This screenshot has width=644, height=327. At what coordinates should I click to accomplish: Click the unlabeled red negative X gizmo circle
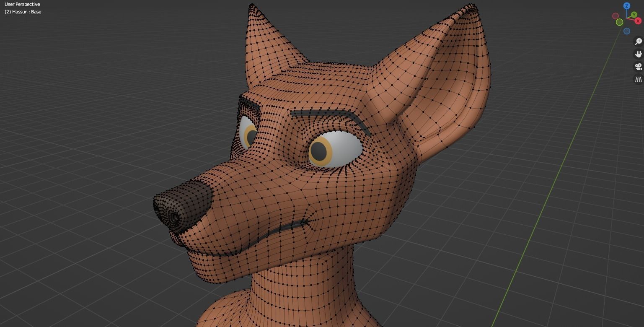point(616,16)
